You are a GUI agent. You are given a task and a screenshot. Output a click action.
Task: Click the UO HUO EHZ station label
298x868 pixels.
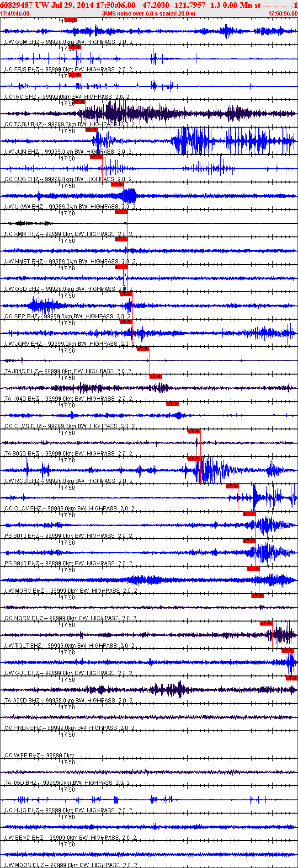(21, 810)
